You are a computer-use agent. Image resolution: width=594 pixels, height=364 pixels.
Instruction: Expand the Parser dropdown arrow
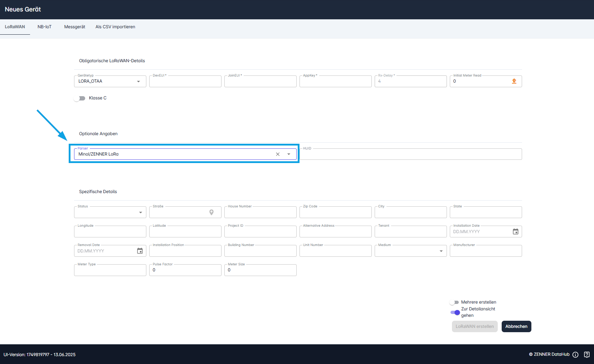coord(289,154)
